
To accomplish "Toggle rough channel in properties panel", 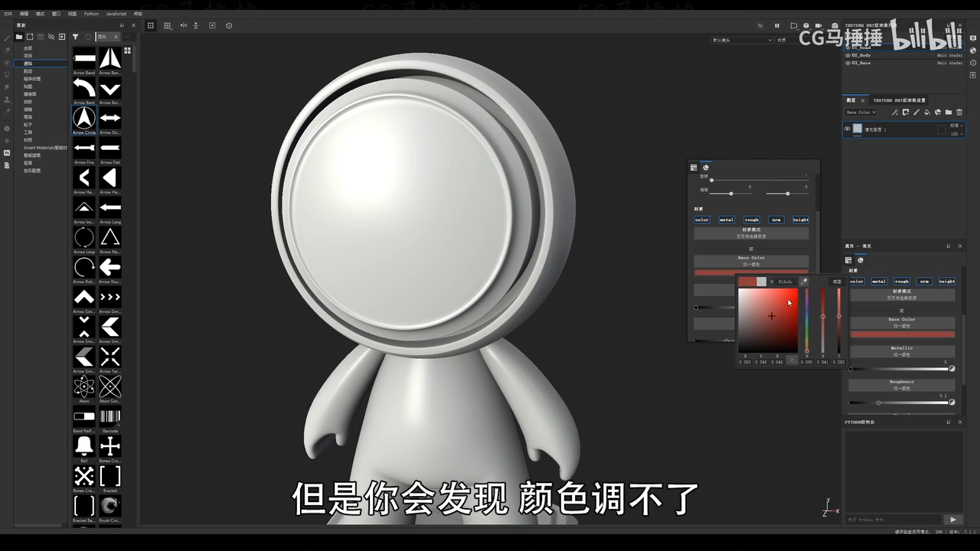I will pyautogui.click(x=902, y=281).
